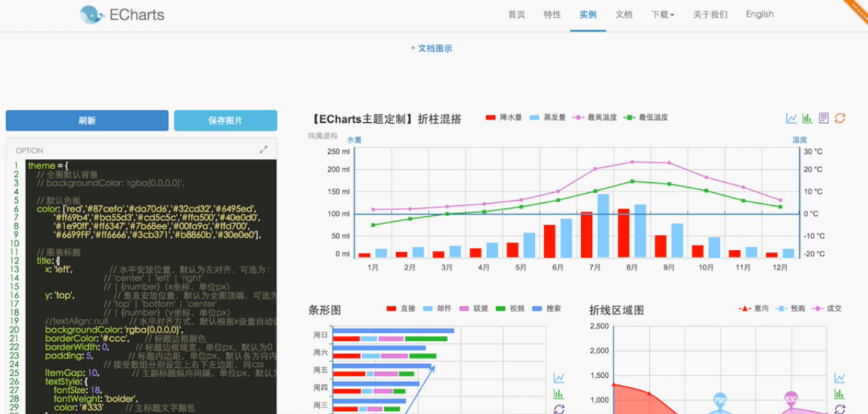Switch area chart (折线区域图) to bar type

click(x=839, y=394)
